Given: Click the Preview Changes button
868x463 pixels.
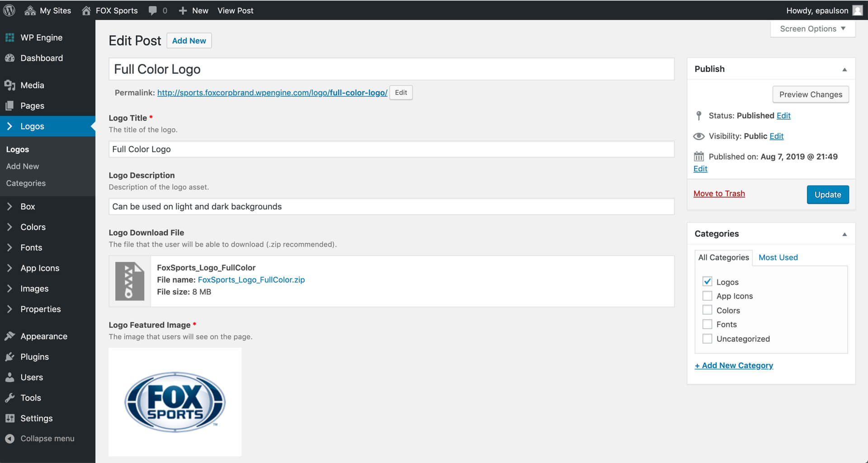Looking at the screenshot, I should coord(811,94).
